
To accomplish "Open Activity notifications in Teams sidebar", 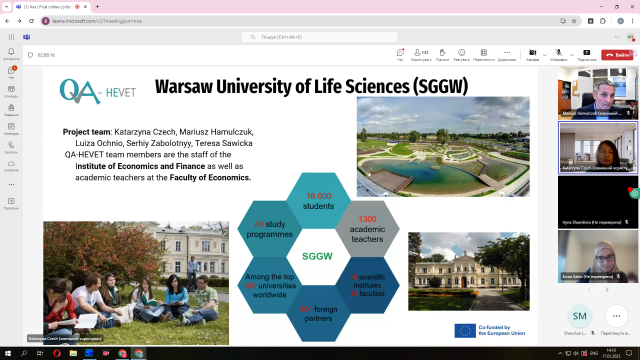I will (x=11, y=54).
